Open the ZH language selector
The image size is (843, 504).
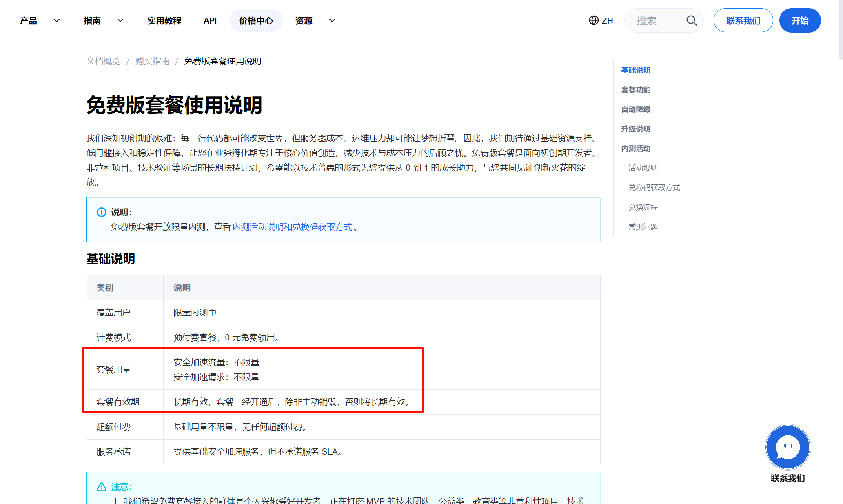[601, 20]
